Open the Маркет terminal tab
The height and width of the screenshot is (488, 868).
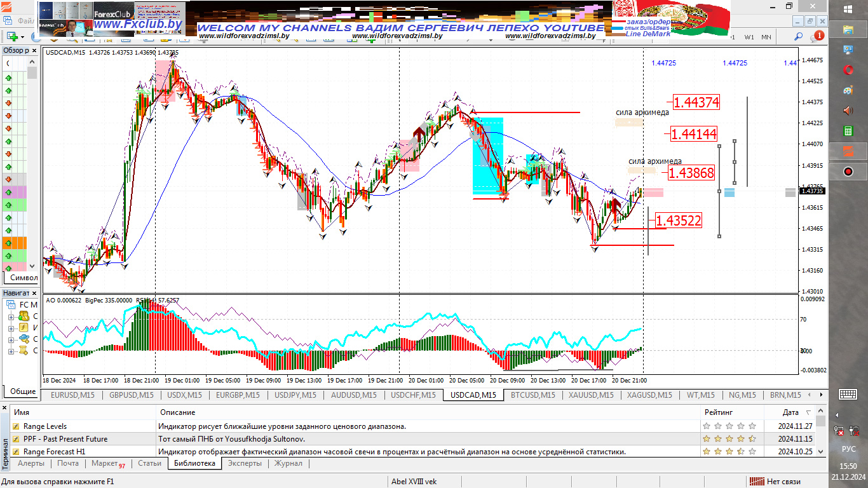click(108, 464)
